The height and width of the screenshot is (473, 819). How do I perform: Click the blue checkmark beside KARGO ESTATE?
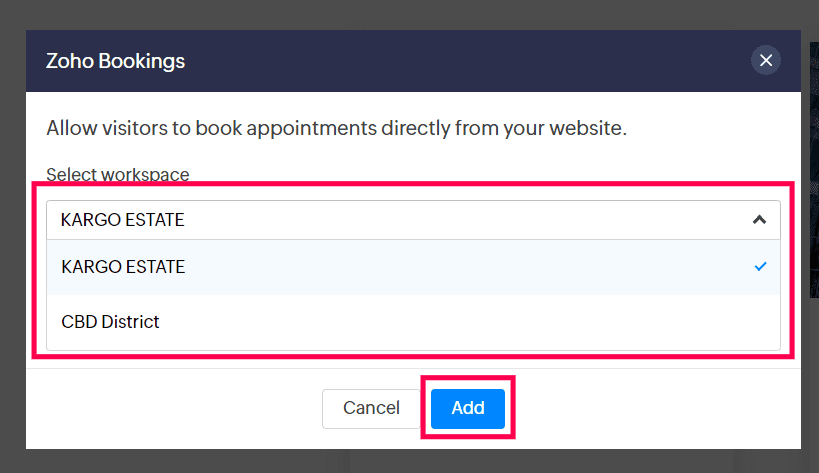click(760, 267)
